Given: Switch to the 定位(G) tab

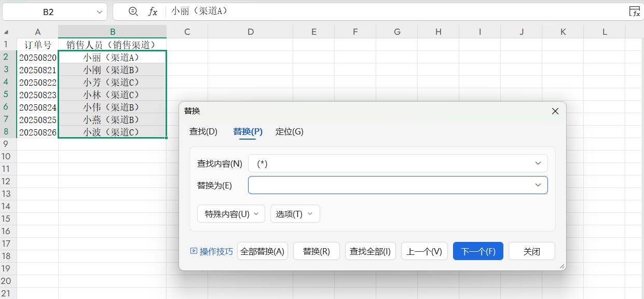Looking at the screenshot, I should pyautogui.click(x=289, y=132).
